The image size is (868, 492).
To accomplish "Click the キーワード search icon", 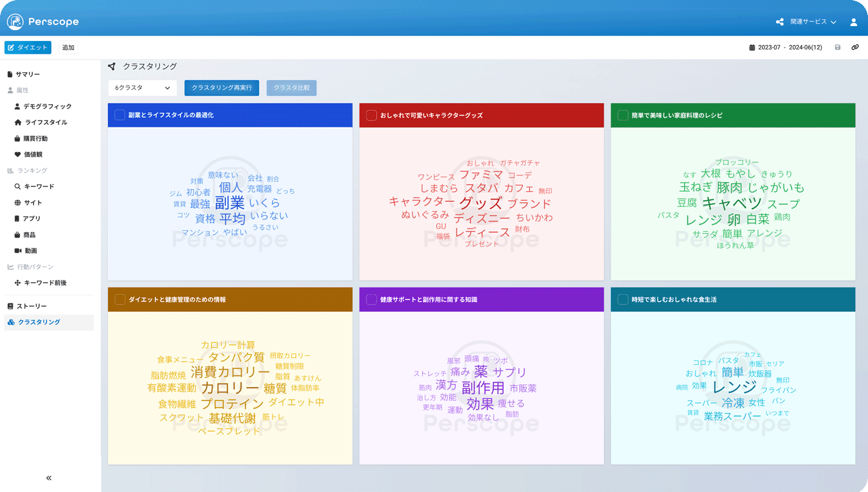I will [x=17, y=186].
